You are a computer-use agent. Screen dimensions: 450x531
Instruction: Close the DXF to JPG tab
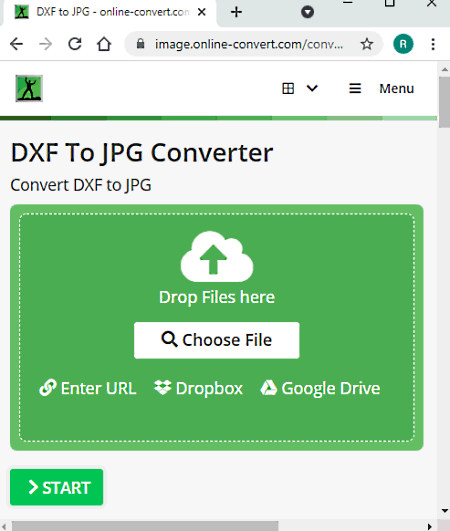click(x=202, y=12)
